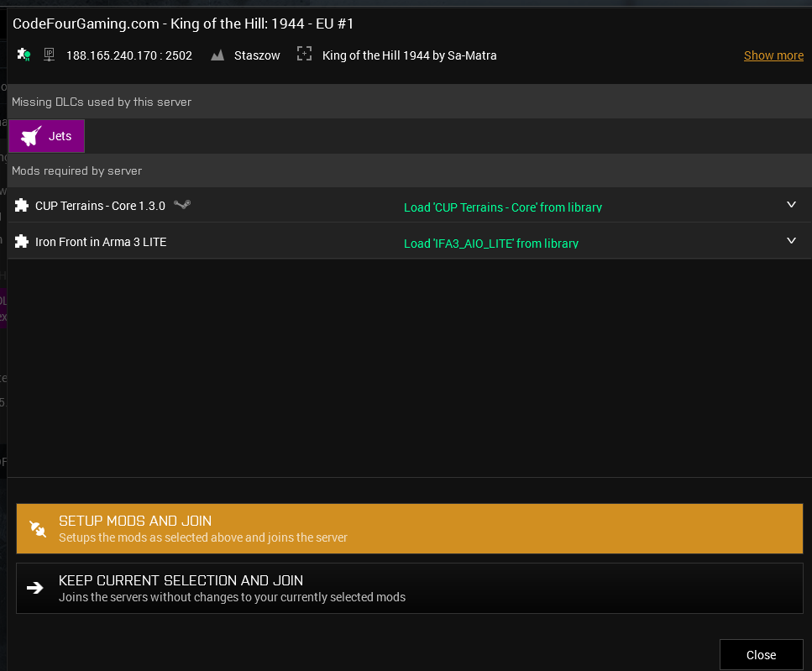
Task: Click the arrow icon in Keep Current Selection
Action: tap(35, 588)
